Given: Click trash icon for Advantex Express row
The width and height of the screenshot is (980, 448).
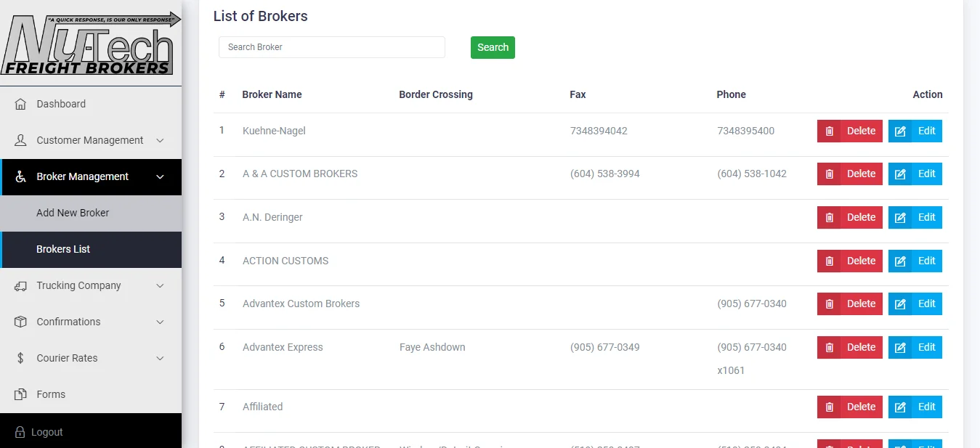Looking at the screenshot, I should point(829,348).
